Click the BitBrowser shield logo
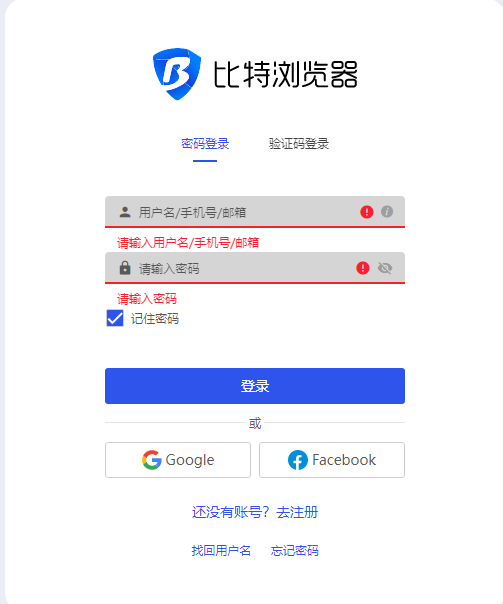 click(177, 74)
